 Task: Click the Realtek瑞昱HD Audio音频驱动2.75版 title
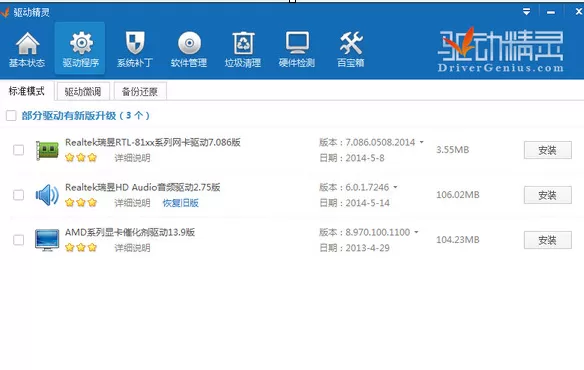[x=143, y=187]
